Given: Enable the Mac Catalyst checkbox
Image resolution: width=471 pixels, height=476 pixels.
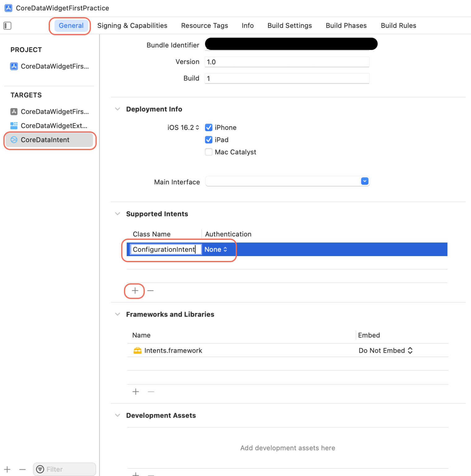Looking at the screenshot, I should tap(209, 152).
